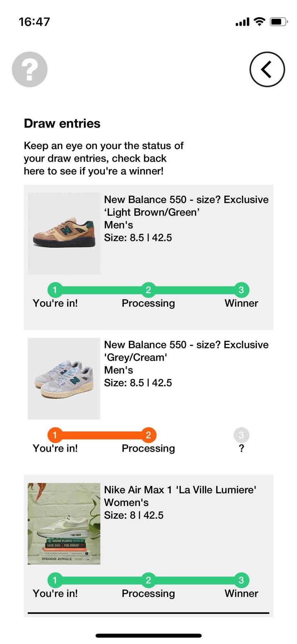The height and width of the screenshot is (644, 297).
Task: Tap step 2 circle on Nike Air Max entry
Action: click(148, 580)
